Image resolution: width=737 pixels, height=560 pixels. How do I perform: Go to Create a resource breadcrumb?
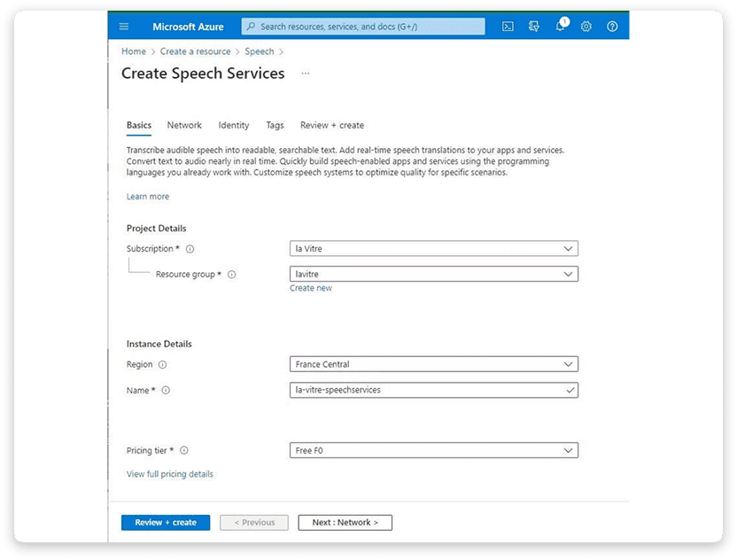[195, 51]
